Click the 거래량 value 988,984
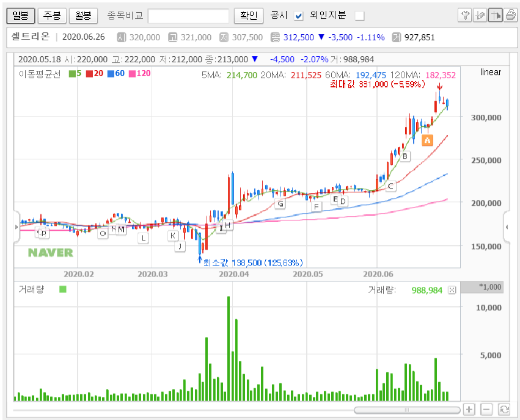The height and width of the screenshot is (420, 520). [x=427, y=291]
